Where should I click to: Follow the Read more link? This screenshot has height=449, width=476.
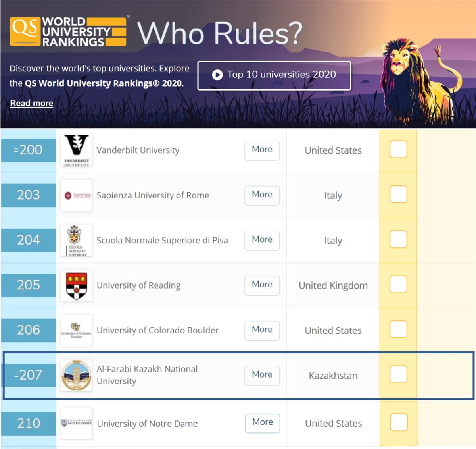(31, 103)
